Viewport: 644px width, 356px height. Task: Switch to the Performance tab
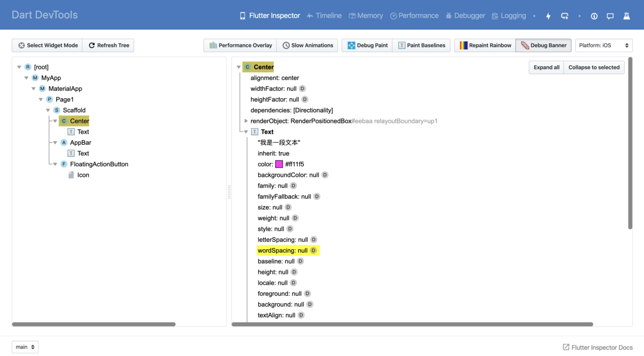tap(414, 16)
